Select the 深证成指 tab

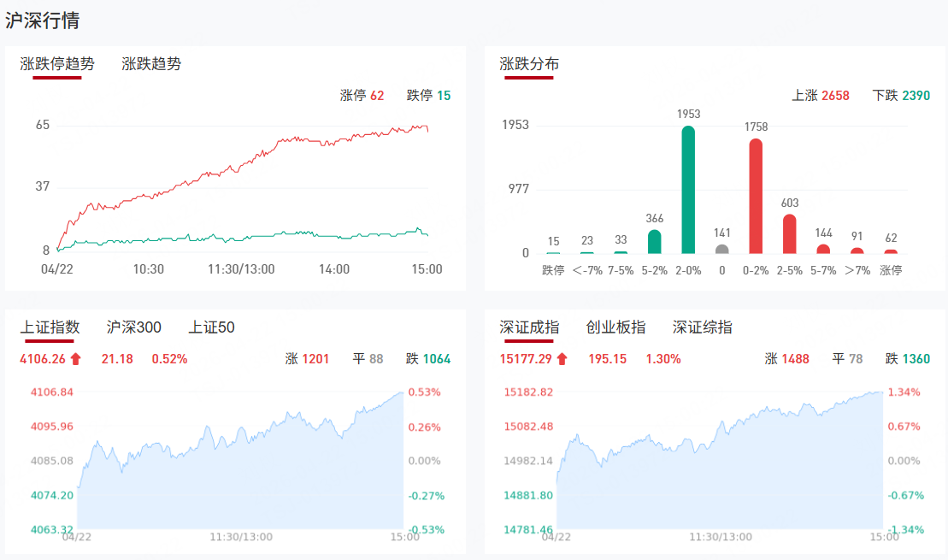point(529,327)
